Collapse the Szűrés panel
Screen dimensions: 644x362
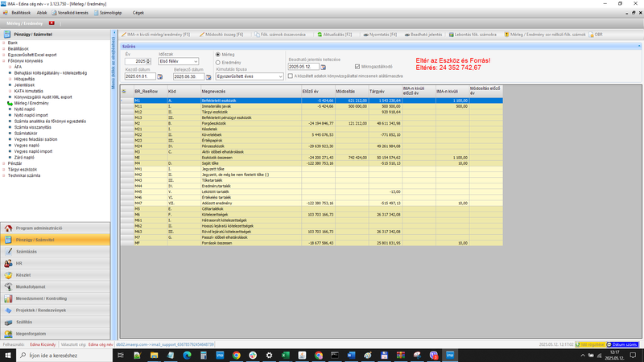639,47
